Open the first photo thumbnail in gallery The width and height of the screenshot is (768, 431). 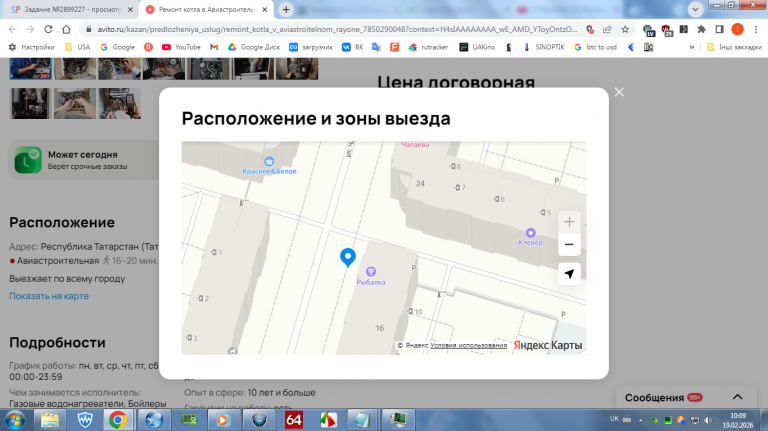(x=30, y=69)
